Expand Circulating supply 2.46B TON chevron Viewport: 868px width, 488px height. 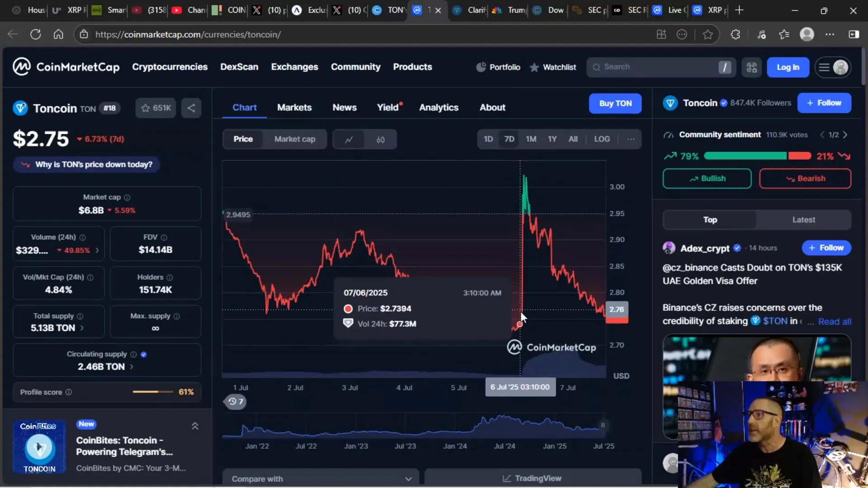(132, 367)
